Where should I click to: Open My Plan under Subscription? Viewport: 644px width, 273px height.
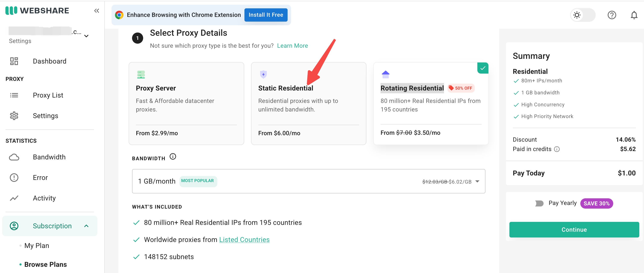37,245
